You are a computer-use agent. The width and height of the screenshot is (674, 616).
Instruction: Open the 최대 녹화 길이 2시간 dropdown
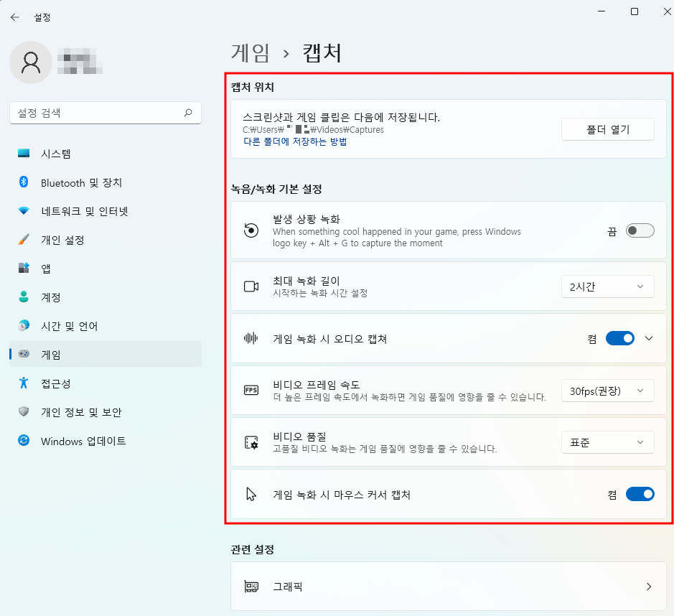click(x=607, y=286)
